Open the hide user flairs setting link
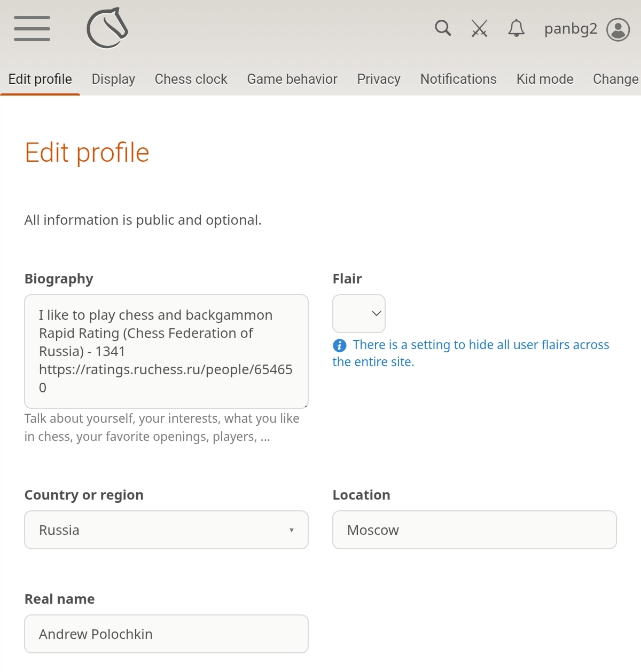This screenshot has height=672, width=641. pyautogui.click(x=471, y=353)
